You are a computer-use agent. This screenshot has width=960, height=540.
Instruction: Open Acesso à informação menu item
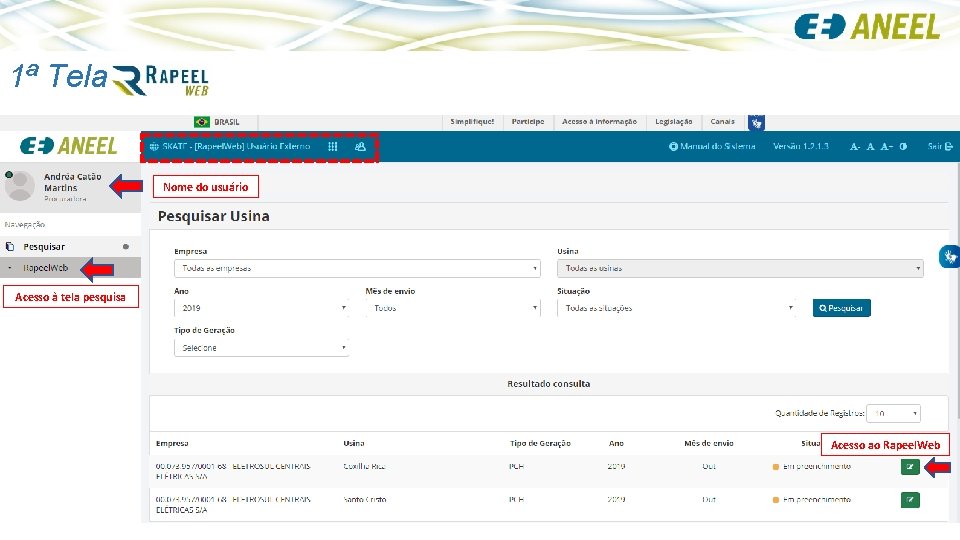[599, 122]
